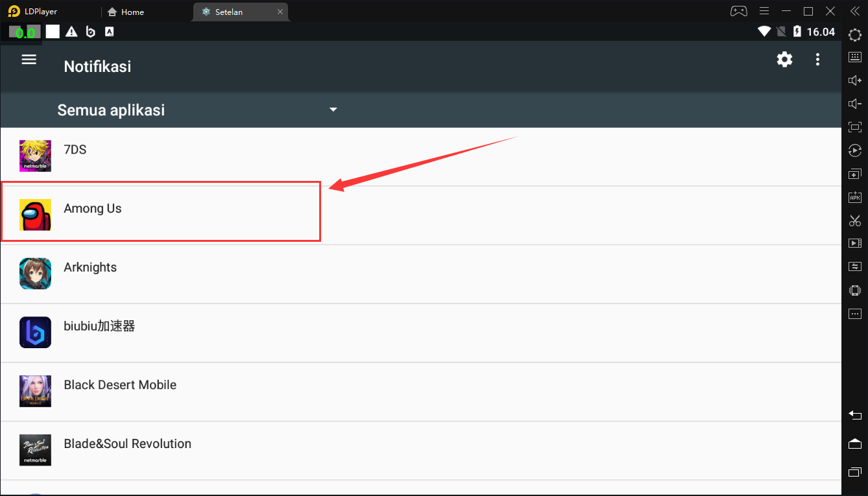Click the biubiu status bar icon

[x=91, y=32]
